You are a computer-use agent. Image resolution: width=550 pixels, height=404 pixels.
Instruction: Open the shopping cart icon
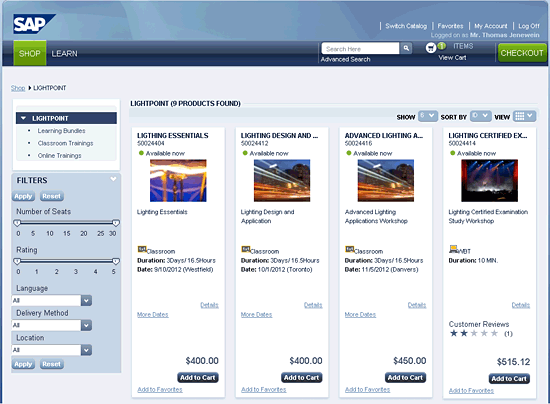pyautogui.click(x=431, y=48)
